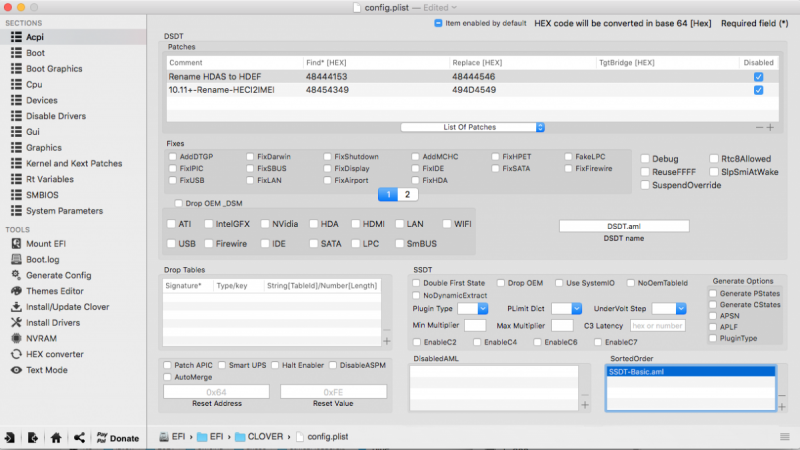The width and height of the screenshot is (800, 450).
Task: Click the plus button under Patches table
Action: [x=770, y=127]
